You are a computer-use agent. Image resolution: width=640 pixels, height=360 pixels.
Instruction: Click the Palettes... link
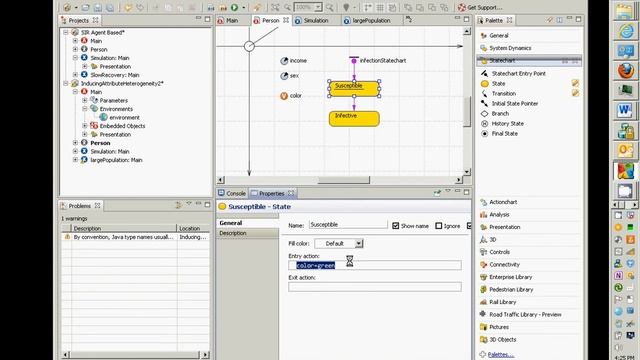[x=500, y=354]
